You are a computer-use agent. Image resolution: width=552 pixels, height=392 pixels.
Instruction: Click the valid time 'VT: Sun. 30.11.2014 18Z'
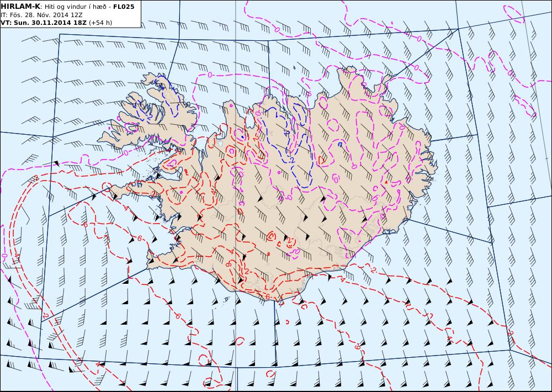pyautogui.click(x=44, y=23)
